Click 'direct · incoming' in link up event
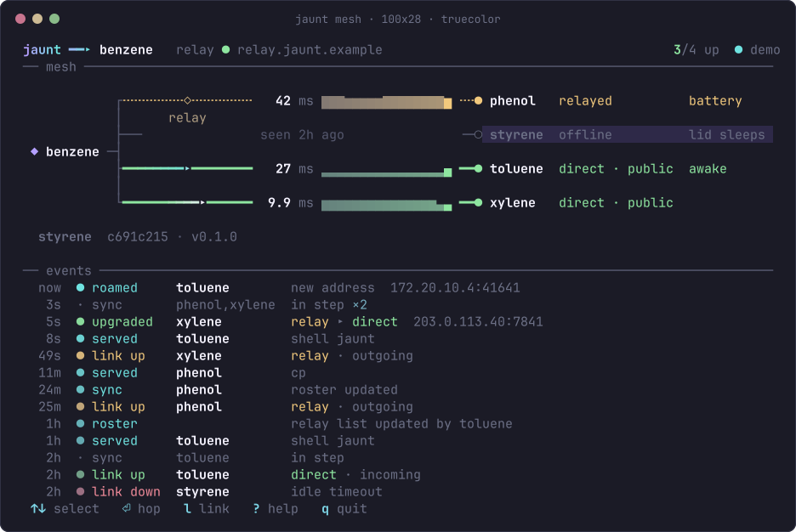The image size is (796, 532). (x=355, y=475)
